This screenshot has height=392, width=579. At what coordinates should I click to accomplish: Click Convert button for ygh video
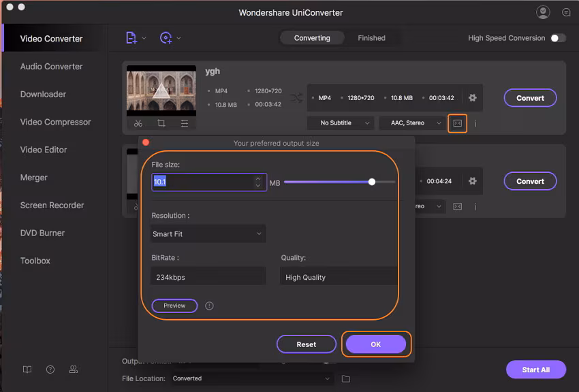click(530, 98)
